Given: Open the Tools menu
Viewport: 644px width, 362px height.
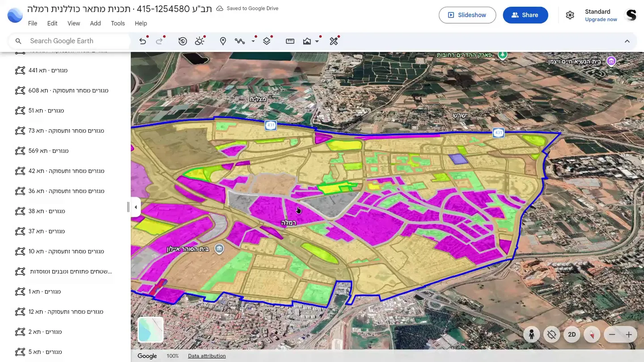Looking at the screenshot, I should click(118, 23).
